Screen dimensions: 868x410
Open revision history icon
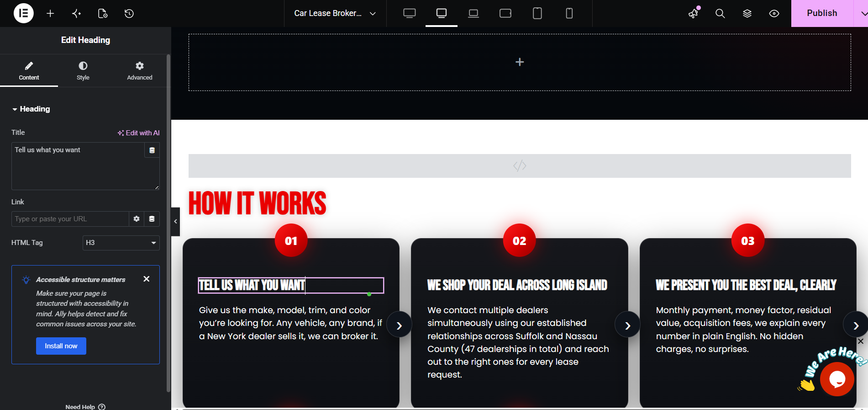pyautogui.click(x=129, y=13)
